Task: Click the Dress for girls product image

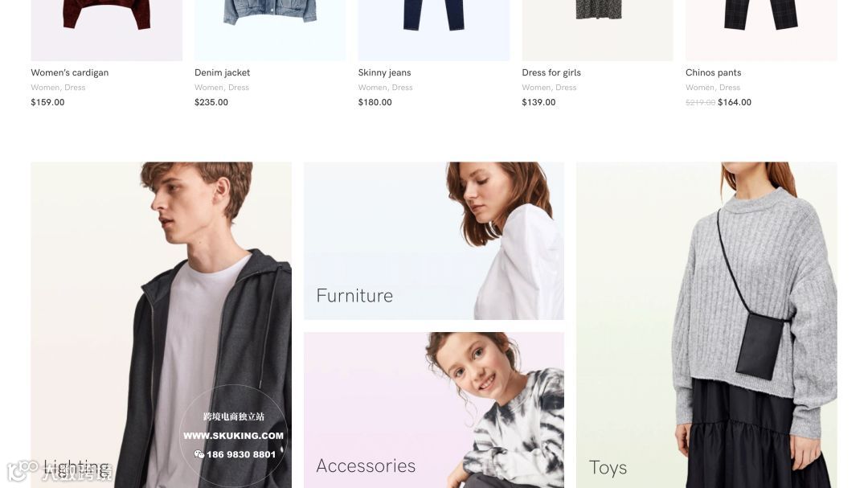Action: pos(597,31)
